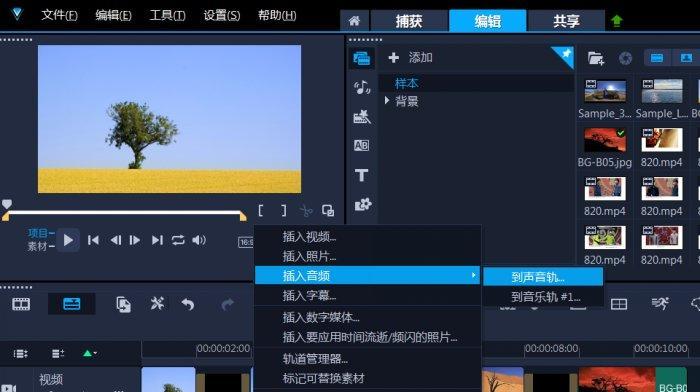Toggle show all visible tracks icon
The width and height of the screenshot is (700, 392).
21,354
